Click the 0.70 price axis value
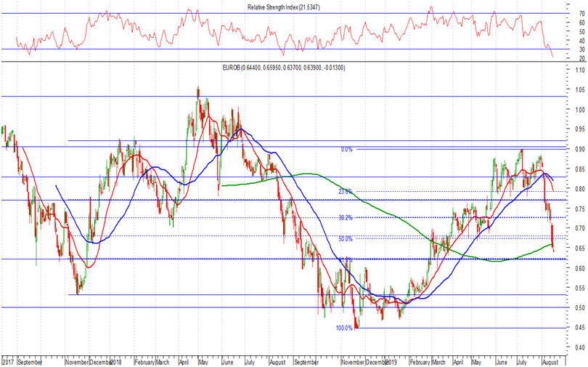 tap(579, 228)
